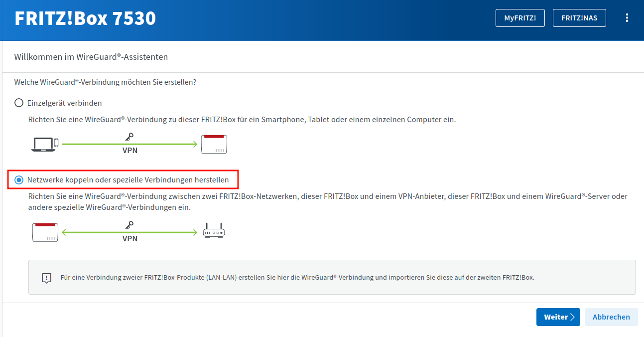Click the LAN-LAN hint text in the info box

[297, 277]
